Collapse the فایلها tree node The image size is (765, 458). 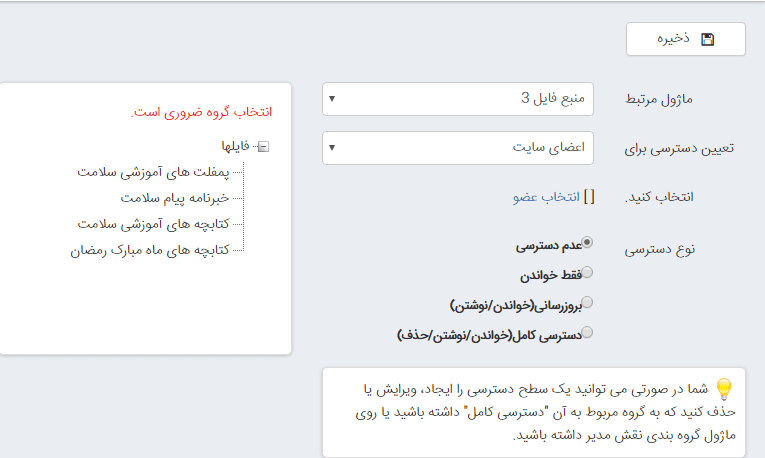click(262, 147)
